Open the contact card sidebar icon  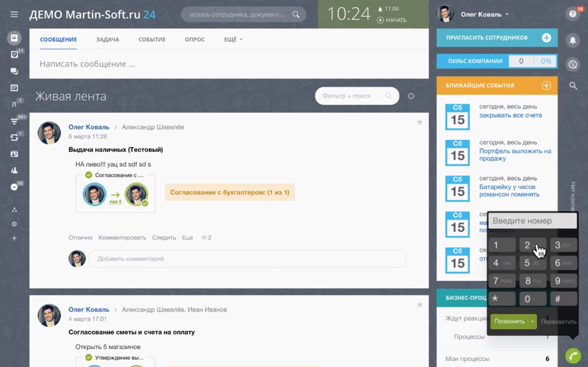coord(14,154)
